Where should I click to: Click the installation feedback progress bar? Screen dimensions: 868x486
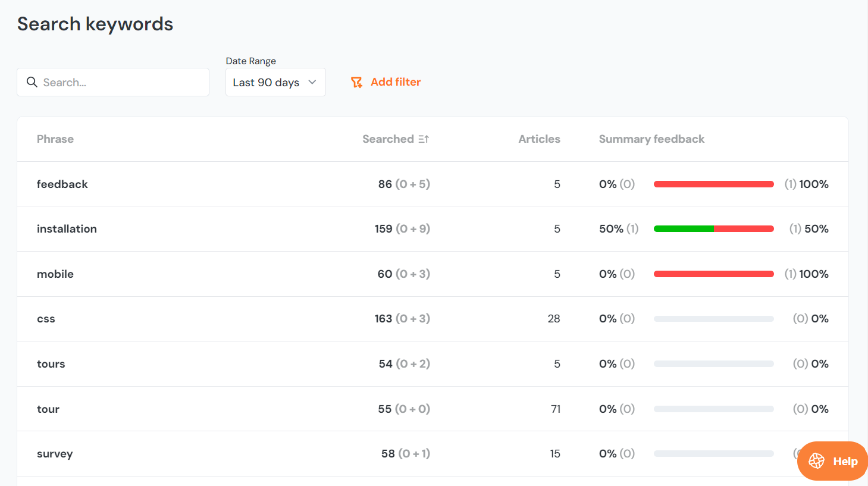pyautogui.click(x=713, y=229)
